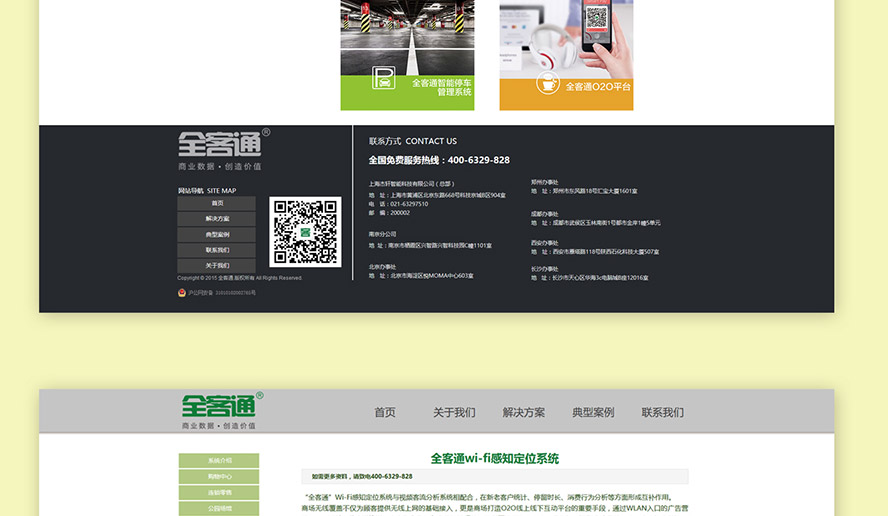Click the 首页 footer sitemap button
The width and height of the screenshot is (888, 516).
point(217,203)
